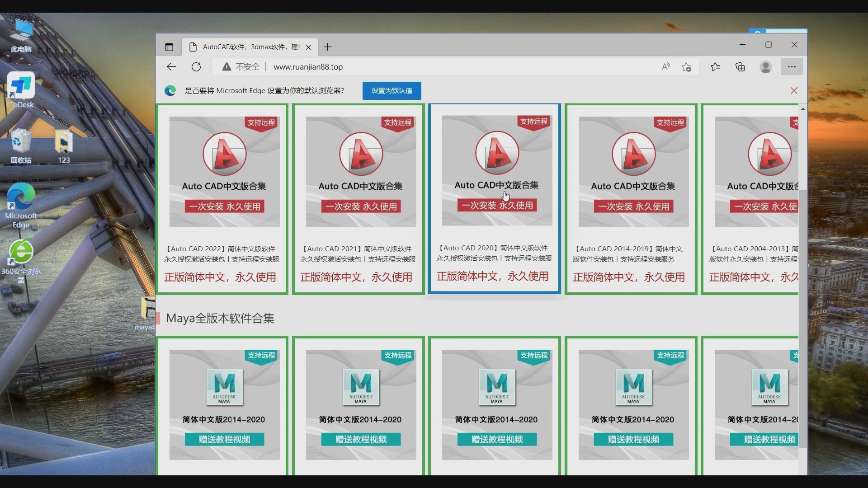
Task: Open the Edge profile account icon
Action: tap(766, 66)
